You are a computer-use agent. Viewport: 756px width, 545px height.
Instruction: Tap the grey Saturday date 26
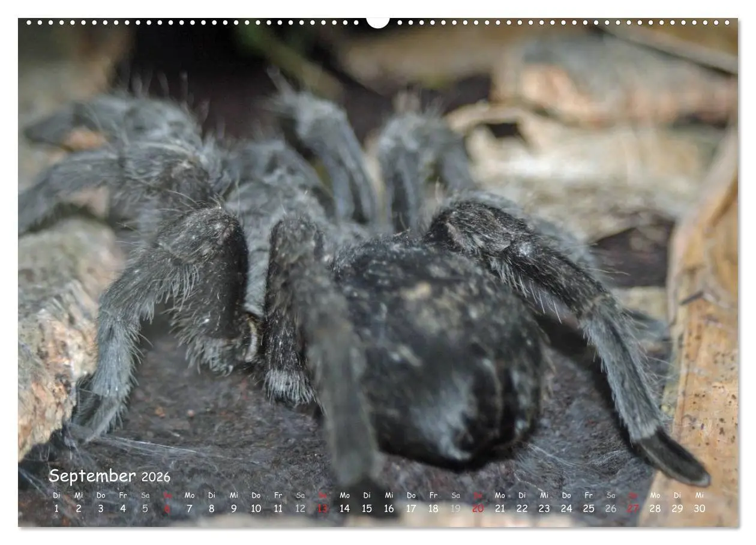point(611,508)
